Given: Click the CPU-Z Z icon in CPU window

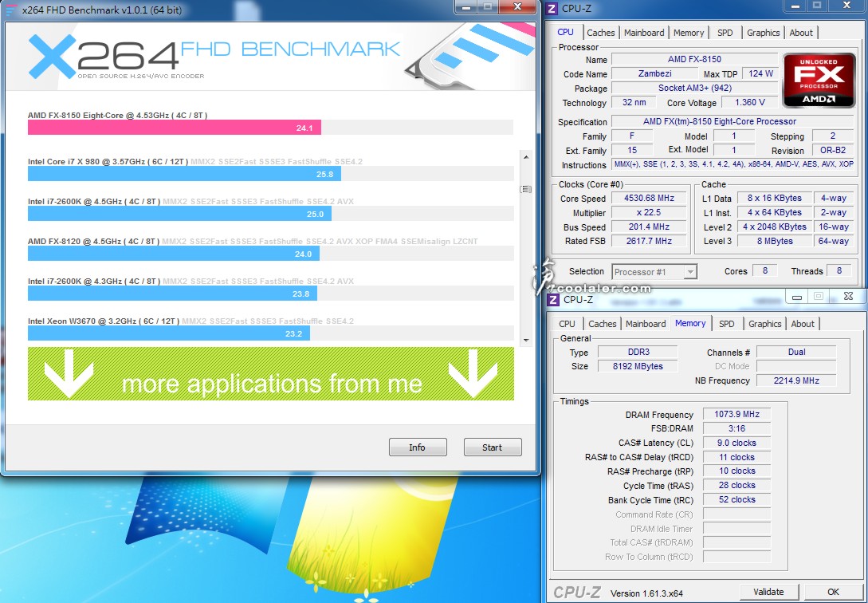Looking at the screenshot, I should [x=552, y=8].
